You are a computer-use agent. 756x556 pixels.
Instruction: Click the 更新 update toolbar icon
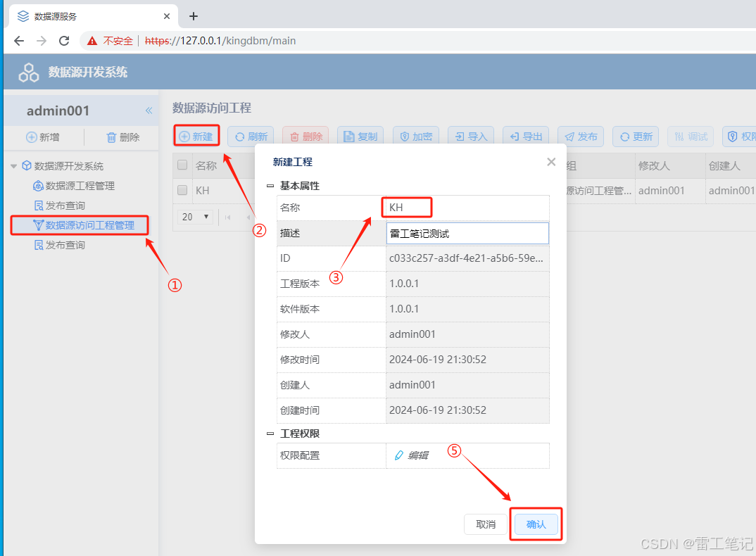coord(635,135)
